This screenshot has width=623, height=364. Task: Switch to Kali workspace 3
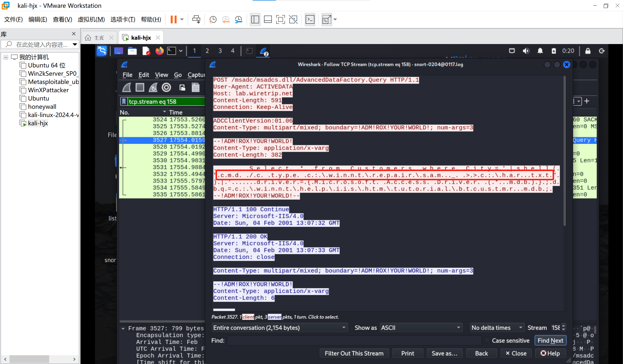[220, 51]
